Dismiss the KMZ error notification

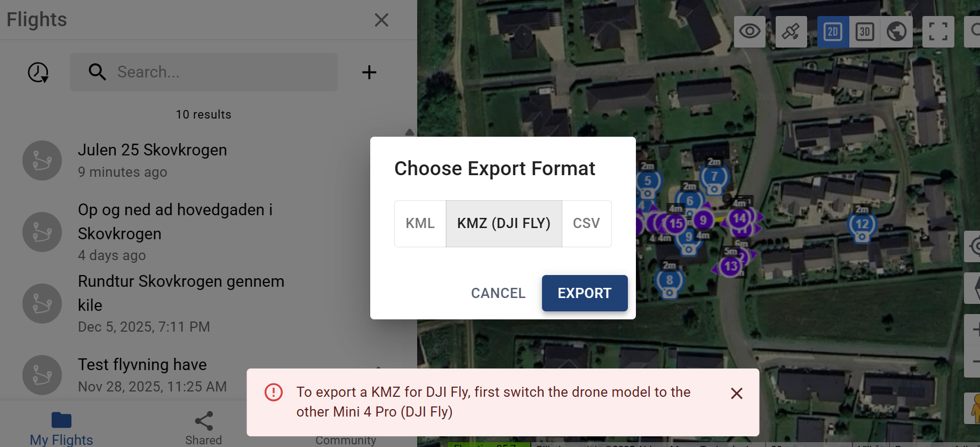pyautogui.click(x=736, y=394)
